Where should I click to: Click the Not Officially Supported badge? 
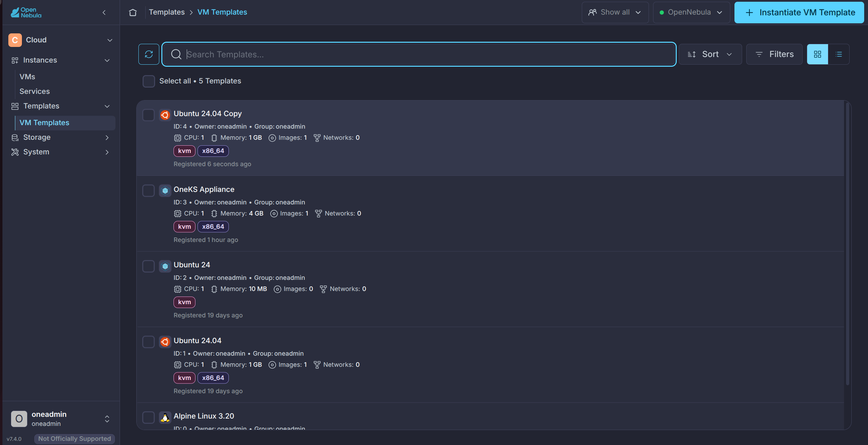point(74,439)
